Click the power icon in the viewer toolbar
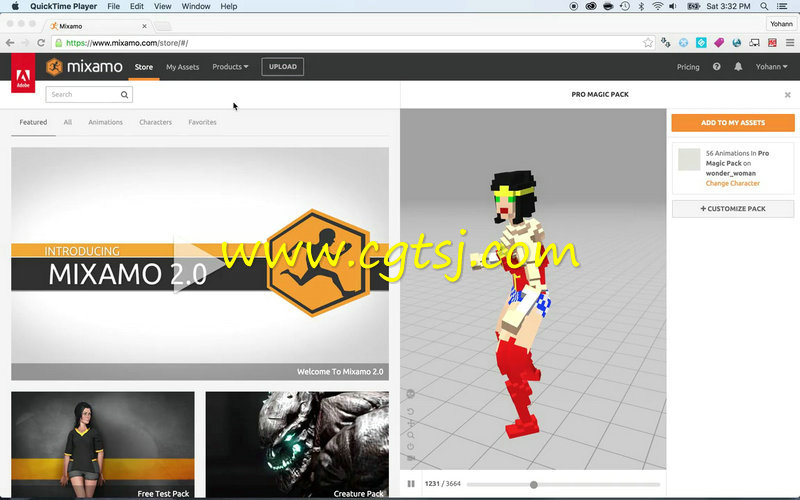 [411, 446]
